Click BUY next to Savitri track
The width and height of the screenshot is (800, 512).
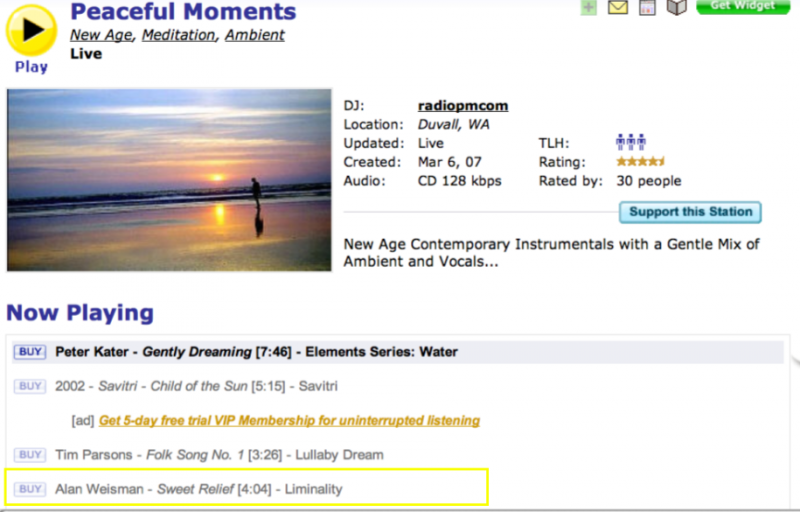[x=30, y=386]
